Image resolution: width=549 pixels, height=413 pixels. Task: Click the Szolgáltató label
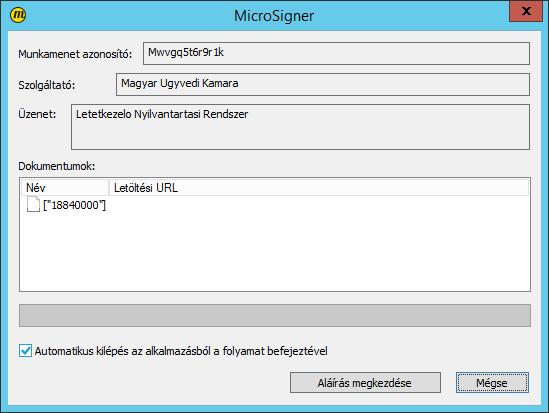pyautogui.click(x=47, y=85)
